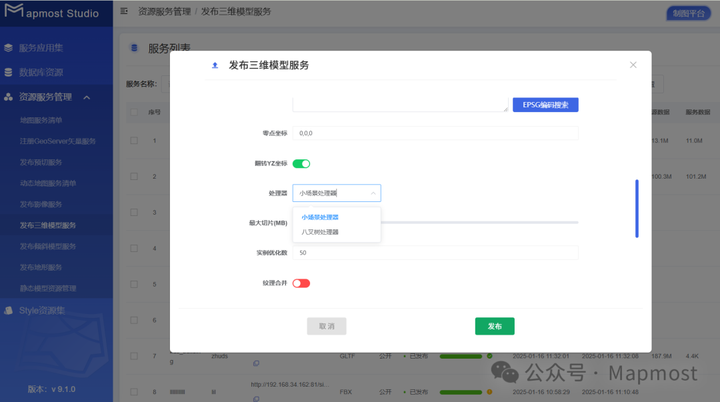Screen dimensions: 720x402
Task: Click the 2025-01-16 10:58:29 timestamp
Action: (541, 392)
